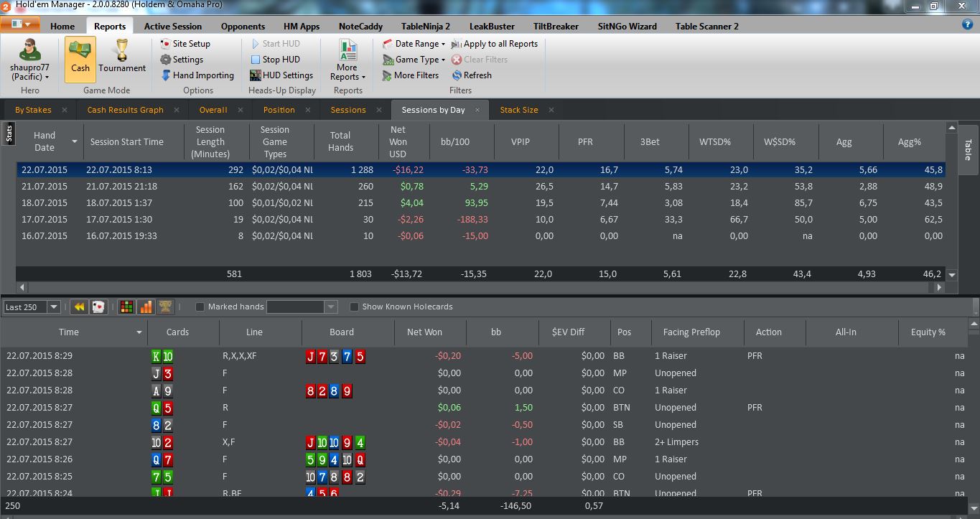Open the Home ribbon tab
The height and width of the screenshot is (519, 980).
click(x=62, y=27)
